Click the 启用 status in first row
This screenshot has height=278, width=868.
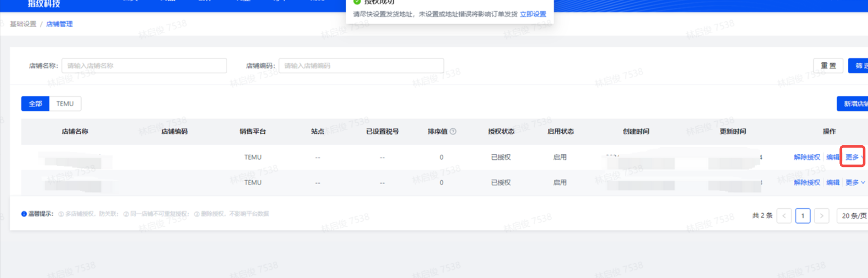[x=560, y=157]
